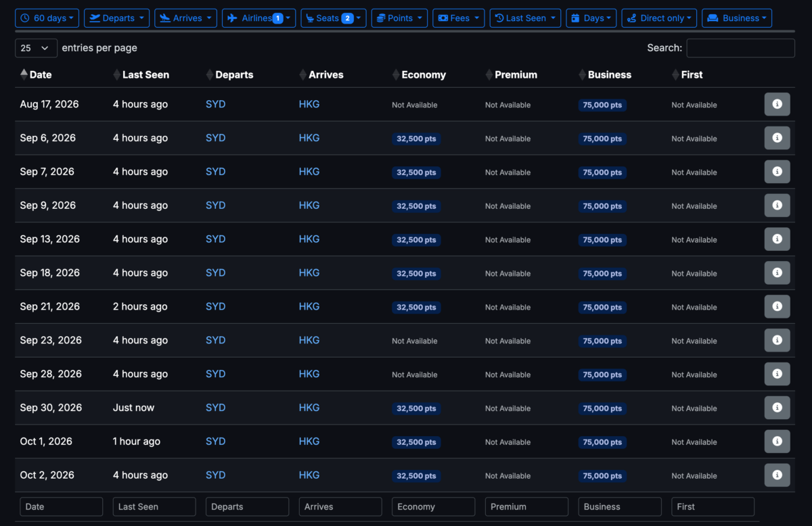Open info for Oct 1, 2026 flight
The height and width of the screenshot is (526, 812).
tap(777, 441)
